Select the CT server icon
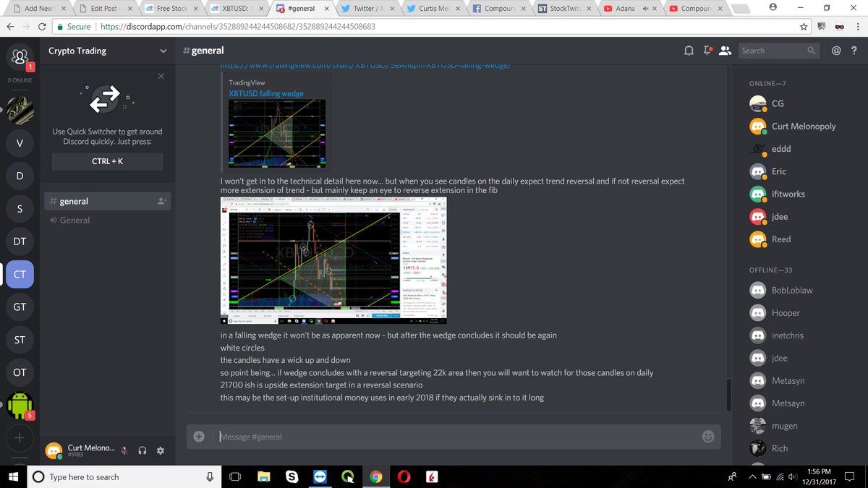Image resolution: width=868 pixels, height=488 pixels. click(20, 275)
